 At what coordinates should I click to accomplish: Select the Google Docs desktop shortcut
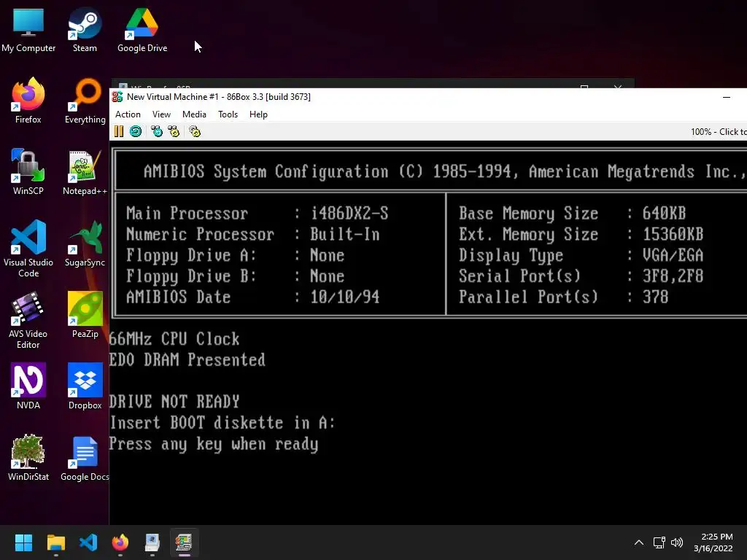(x=85, y=458)
